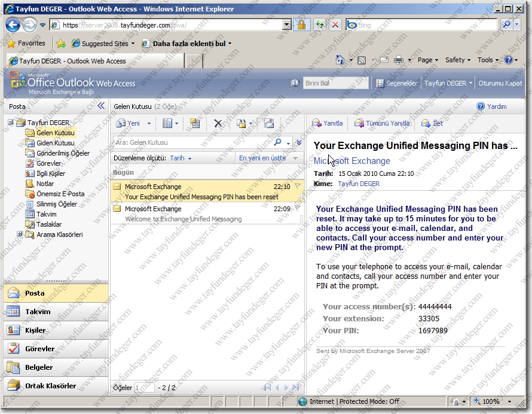This screenshot has height=414, width=532.
Task: Flag the 22:10 Microsoft Exchange message
Action: tap(298, 186)
